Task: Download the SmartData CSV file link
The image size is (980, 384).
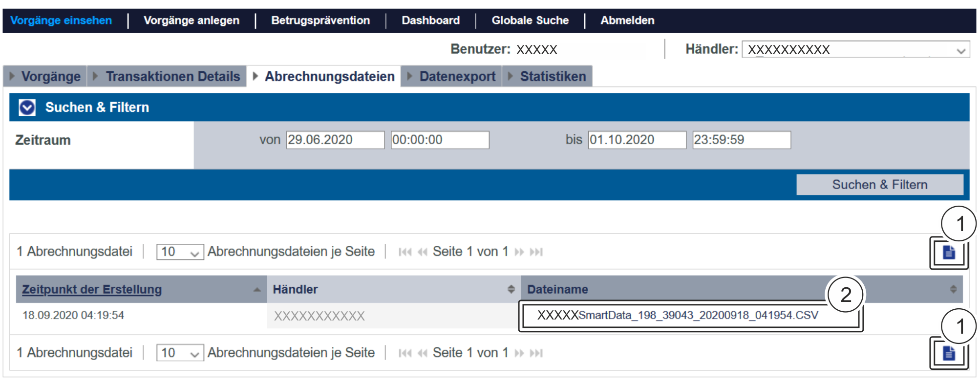Action: pos(677,316)
